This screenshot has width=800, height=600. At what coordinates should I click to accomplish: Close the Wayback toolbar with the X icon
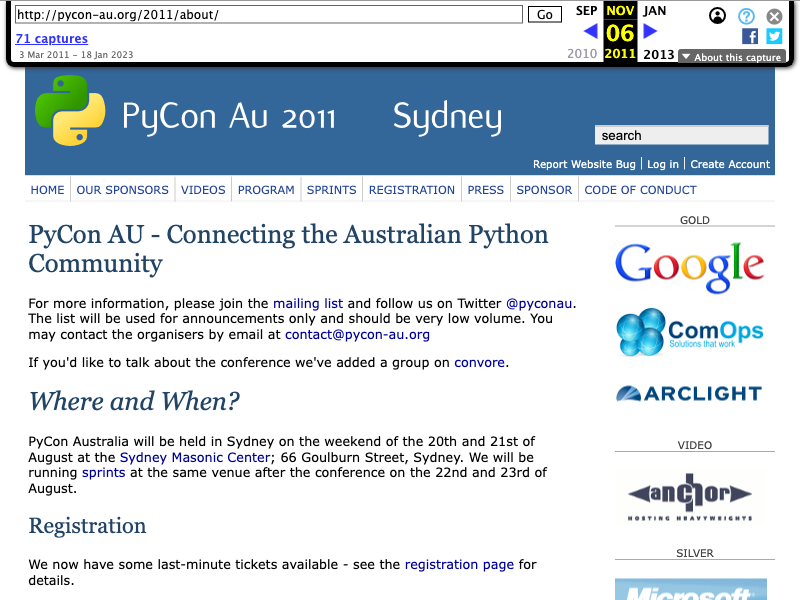pyautogui.click(x=774, y=16)
